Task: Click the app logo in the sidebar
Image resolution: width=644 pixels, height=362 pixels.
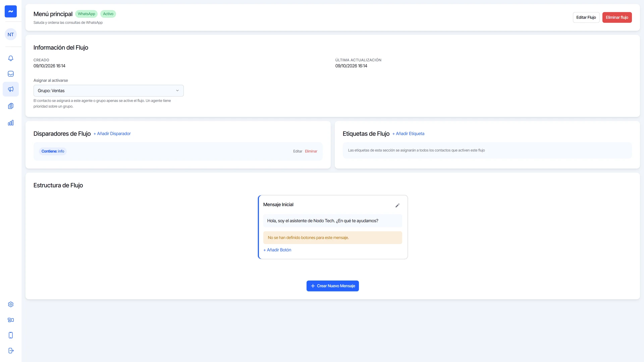Action: click(11, 11)
